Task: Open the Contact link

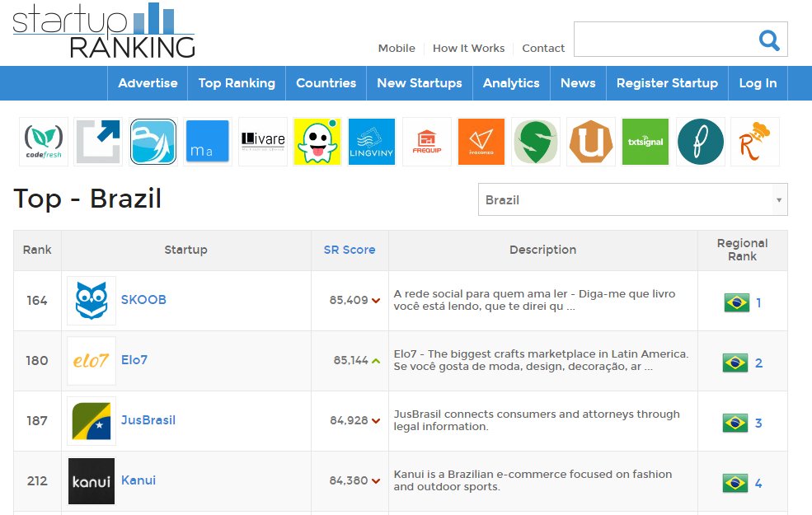Action: coord(543,48)
